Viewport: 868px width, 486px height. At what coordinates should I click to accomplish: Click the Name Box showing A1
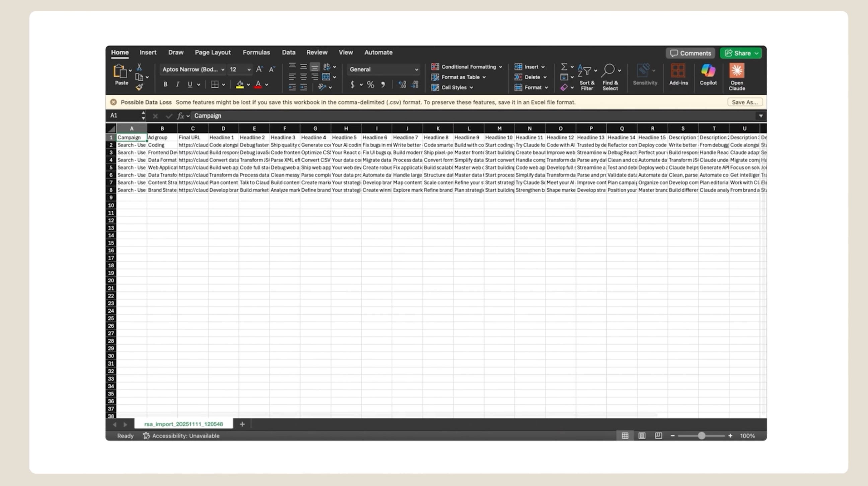point(124,115)
